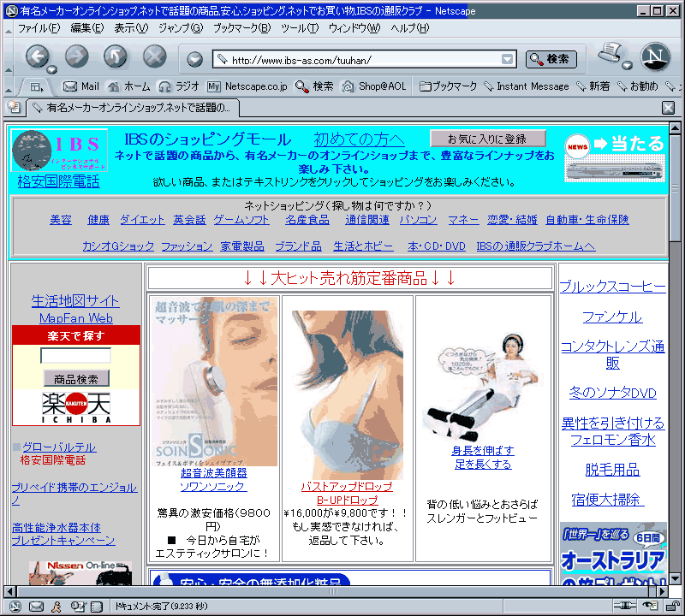Click the Shop@AOL toolbar shortcut
This screenshot has width=685, height=616.
tap(374, 86)
